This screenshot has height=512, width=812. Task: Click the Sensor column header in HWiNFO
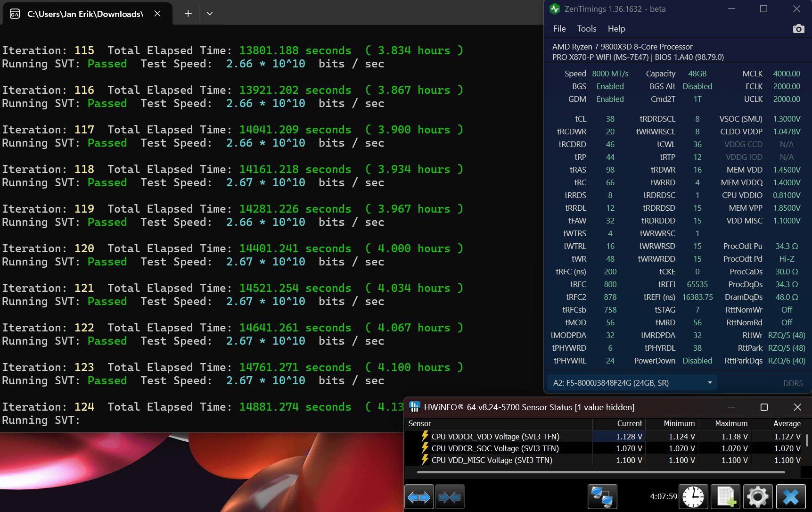tap(499, 423)
